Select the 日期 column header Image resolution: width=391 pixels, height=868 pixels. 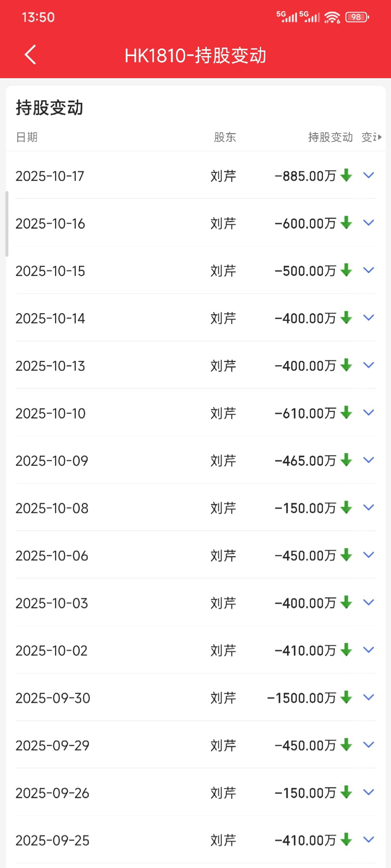(x=26, y=137)
